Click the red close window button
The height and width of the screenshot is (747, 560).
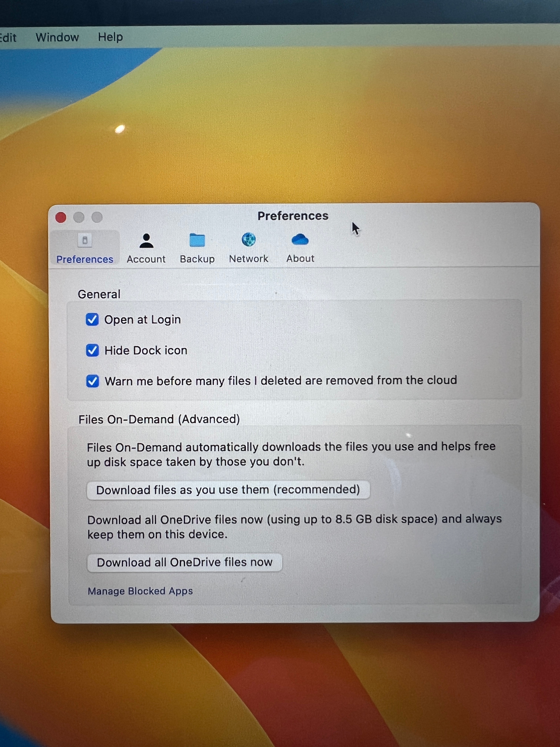point(61,218)
